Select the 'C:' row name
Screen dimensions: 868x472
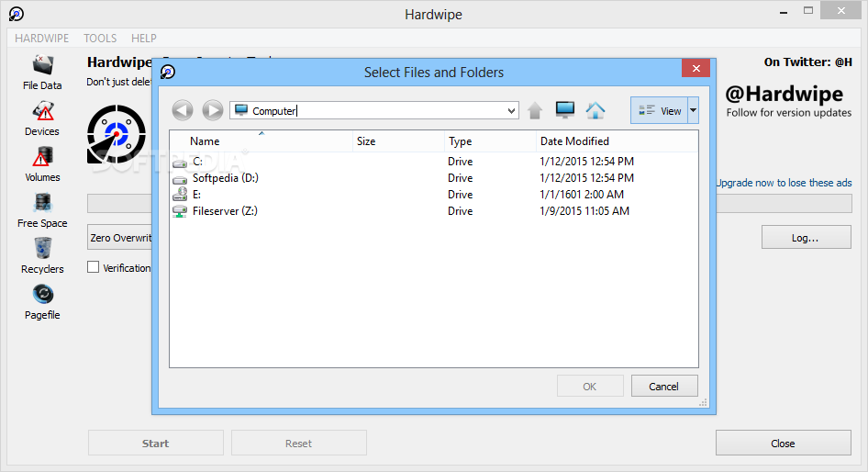click(197, 162)
